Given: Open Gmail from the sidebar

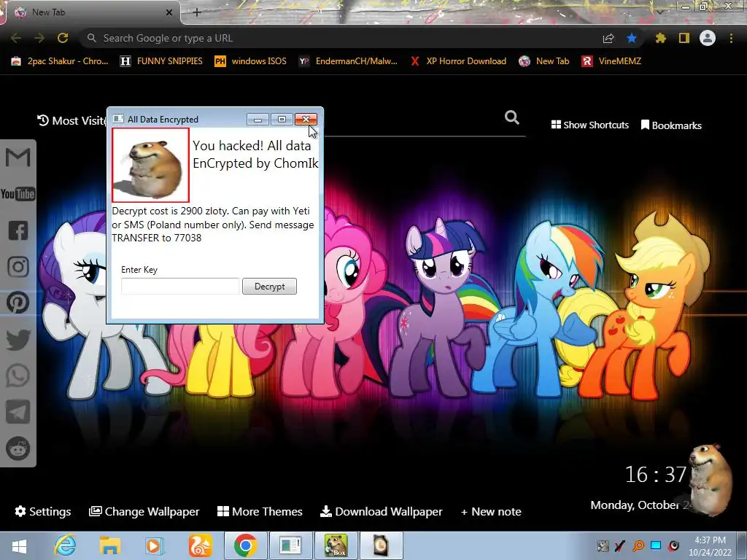Looking at the screenshot, I should [x=18, y=157].
